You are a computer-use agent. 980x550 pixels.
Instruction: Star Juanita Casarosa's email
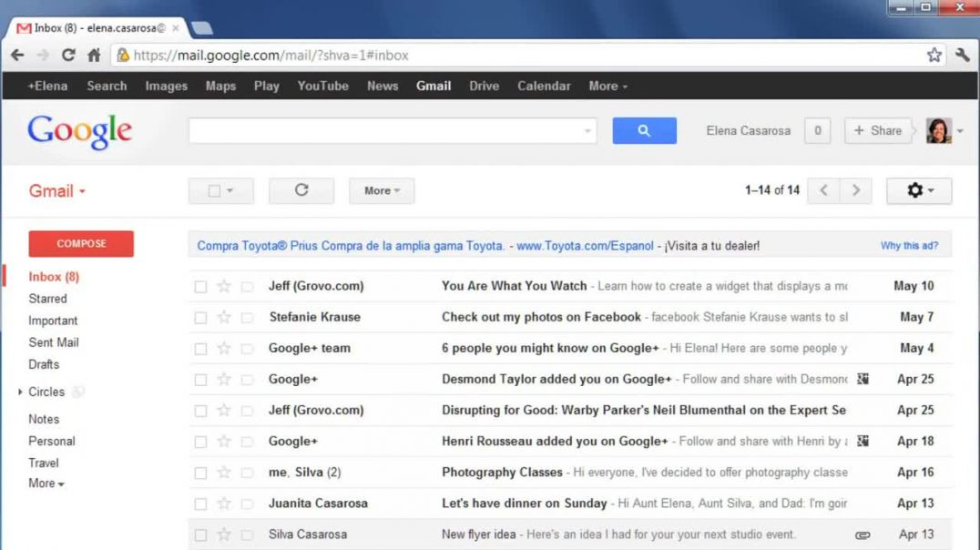(x=224, y=504)
